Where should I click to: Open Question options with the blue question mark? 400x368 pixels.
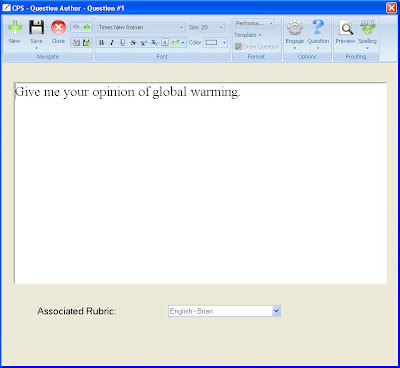(x=318, y=27)
